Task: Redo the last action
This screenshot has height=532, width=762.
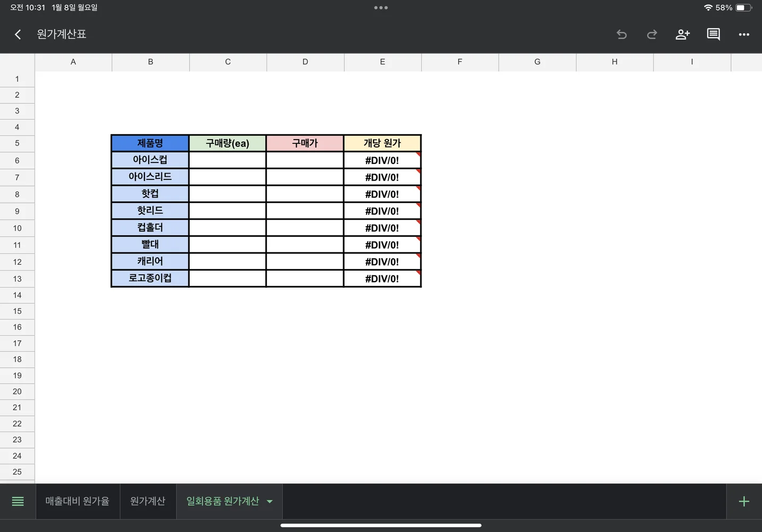Action: click(652, 35)
